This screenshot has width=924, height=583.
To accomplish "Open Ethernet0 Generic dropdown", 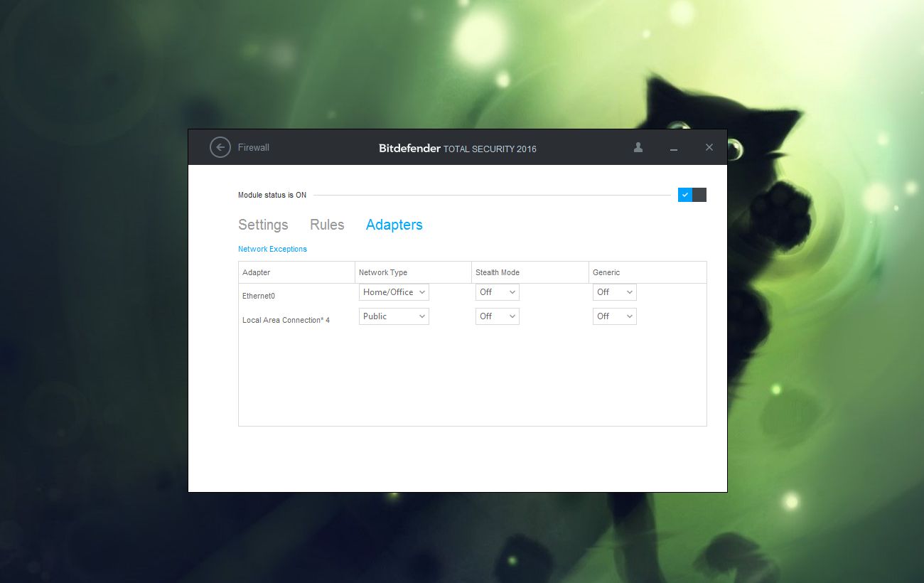I will 615,292.
